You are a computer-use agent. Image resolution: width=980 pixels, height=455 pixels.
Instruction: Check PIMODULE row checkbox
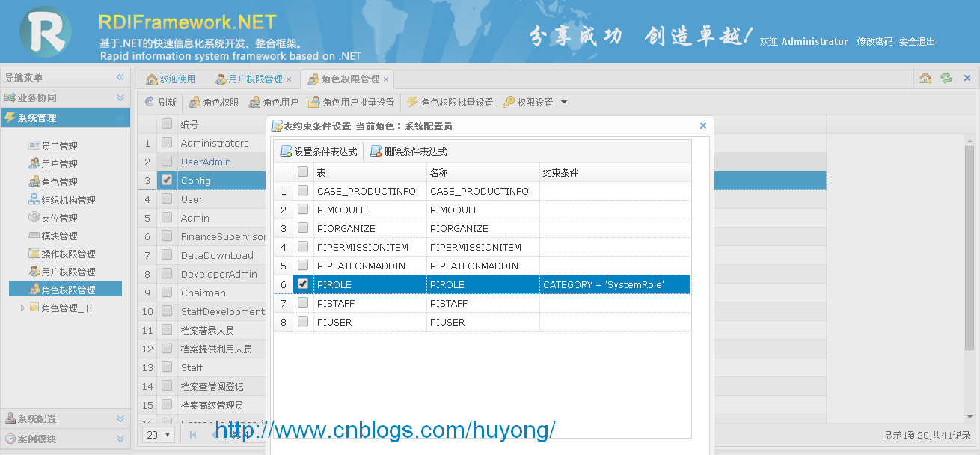pos(303,210)
